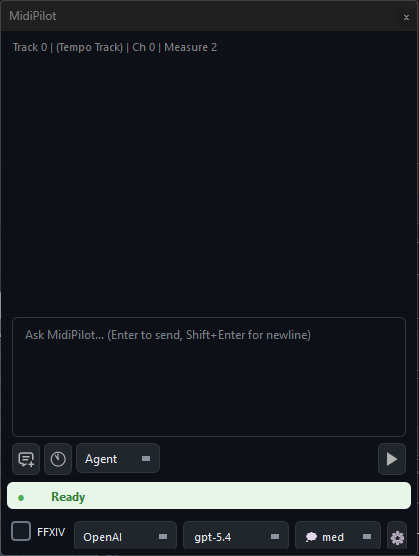Open the chat history clock icon
The image size is (419, 556).
58,459
